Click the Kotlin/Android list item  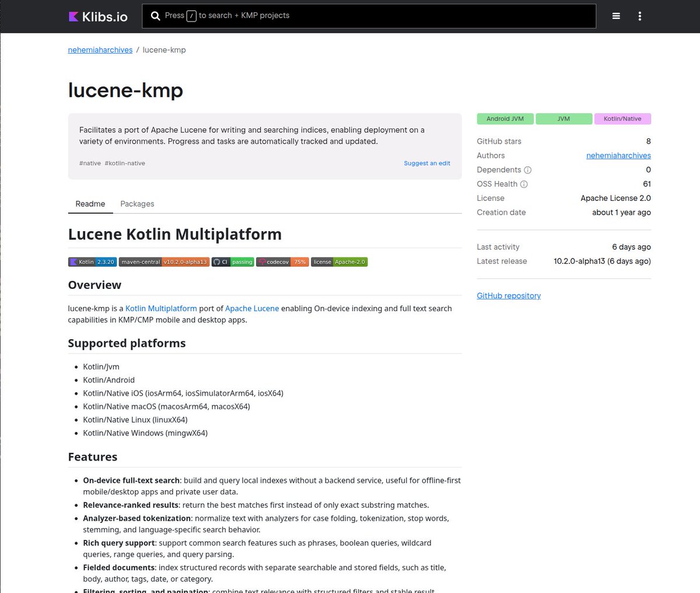(108, 380)
